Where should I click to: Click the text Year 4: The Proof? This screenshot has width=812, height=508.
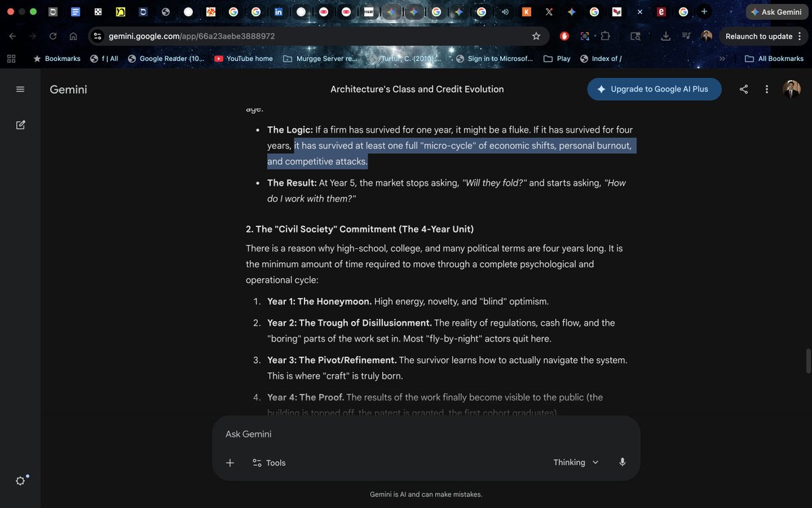[306, 398]
